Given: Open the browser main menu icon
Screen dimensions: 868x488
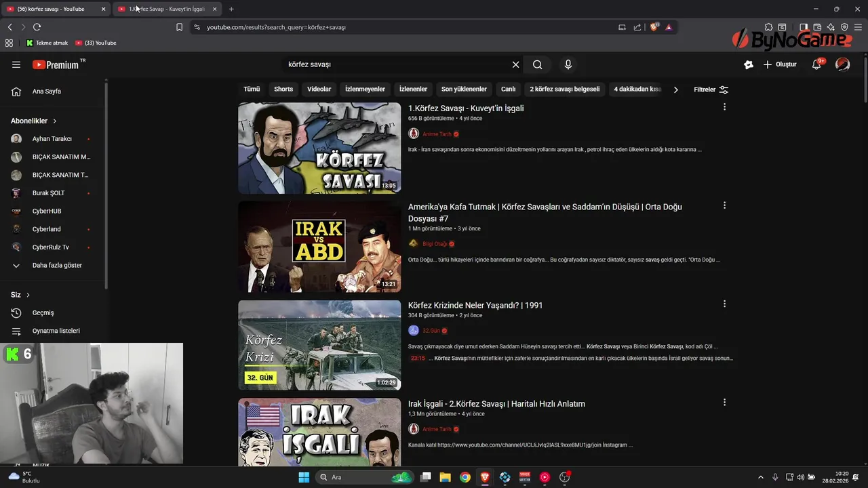Looking at the screenshot, I should point(858,27).
